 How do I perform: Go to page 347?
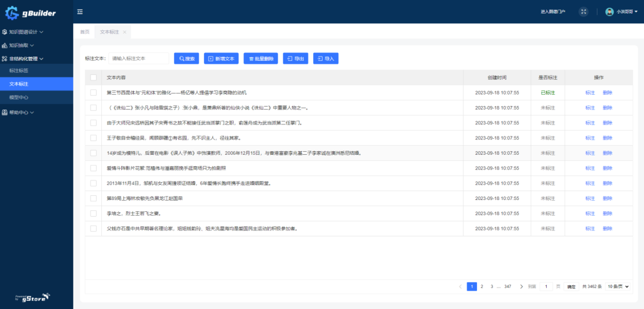pos(507,287)
